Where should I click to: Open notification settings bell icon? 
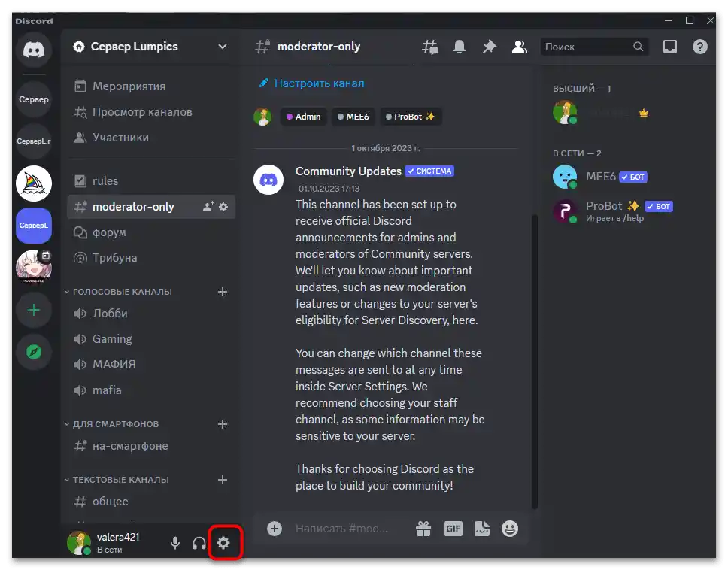tap(460, 47)
